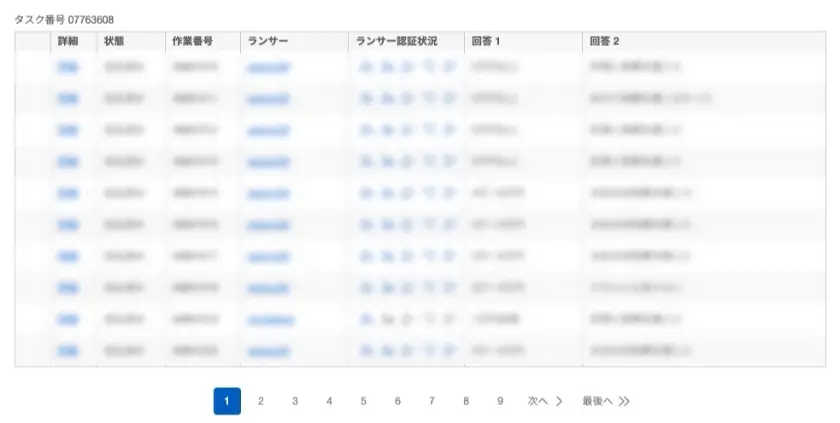Navigate to page 6
The height and width of the screenshot is (423, 840).
[x=397, y=401]
